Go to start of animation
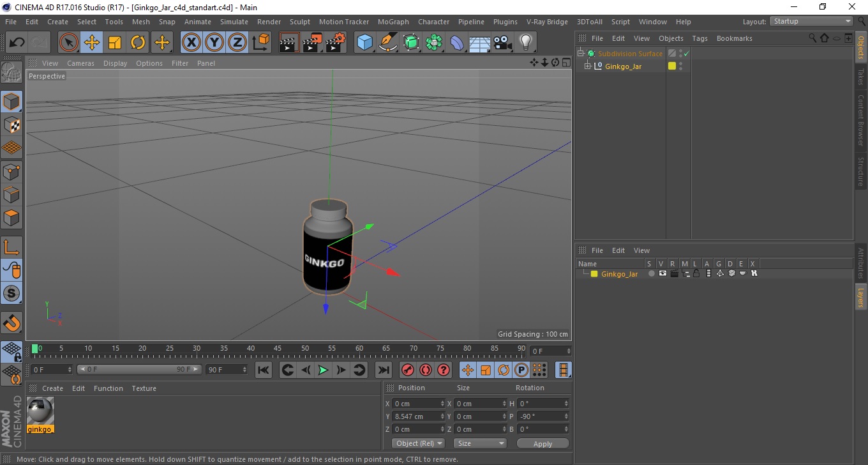The image size is (868, 465). [263, 370]
